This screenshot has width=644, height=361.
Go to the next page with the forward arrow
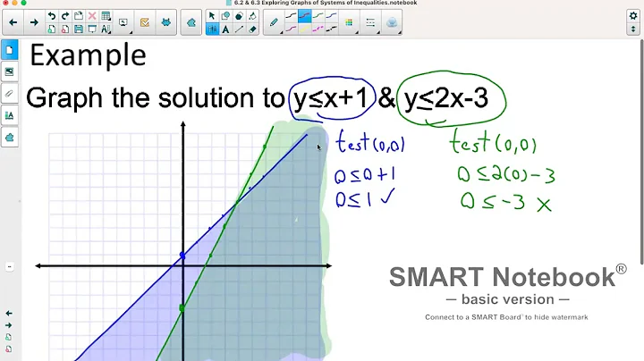coord(34,22)
